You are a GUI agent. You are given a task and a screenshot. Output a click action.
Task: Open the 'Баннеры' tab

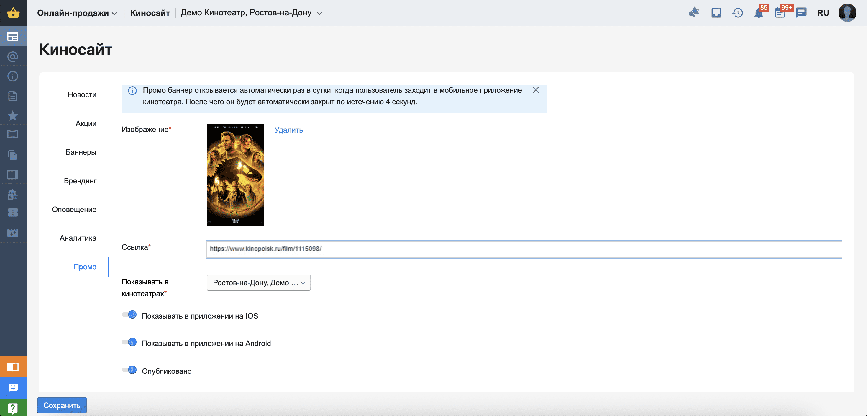[x=81, y=152]
